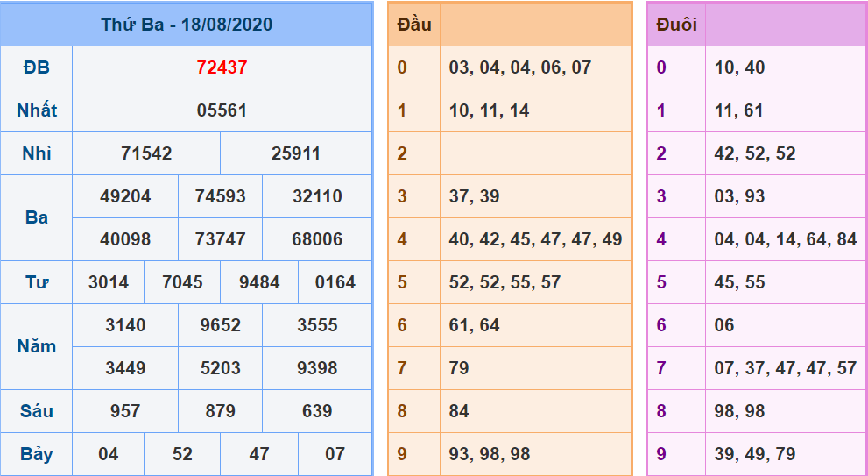Click the Đầu column header
The image size is (868, 476).
click(414, 25)
